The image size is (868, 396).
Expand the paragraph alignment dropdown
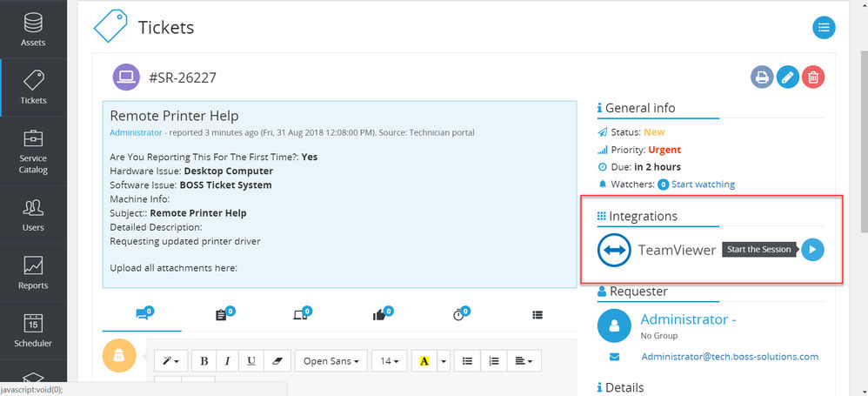point(524,360)
